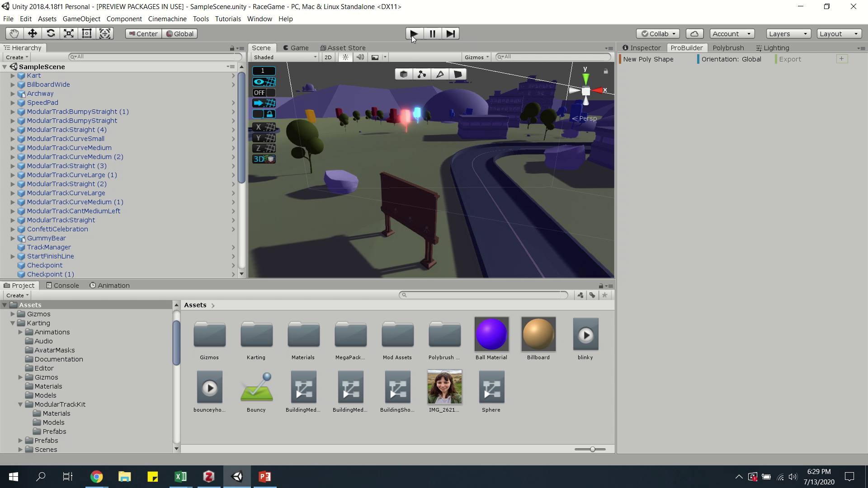Viewport: 868px width, 488px height.
Task: Switch to the Game tab
Action: (296, 48)
